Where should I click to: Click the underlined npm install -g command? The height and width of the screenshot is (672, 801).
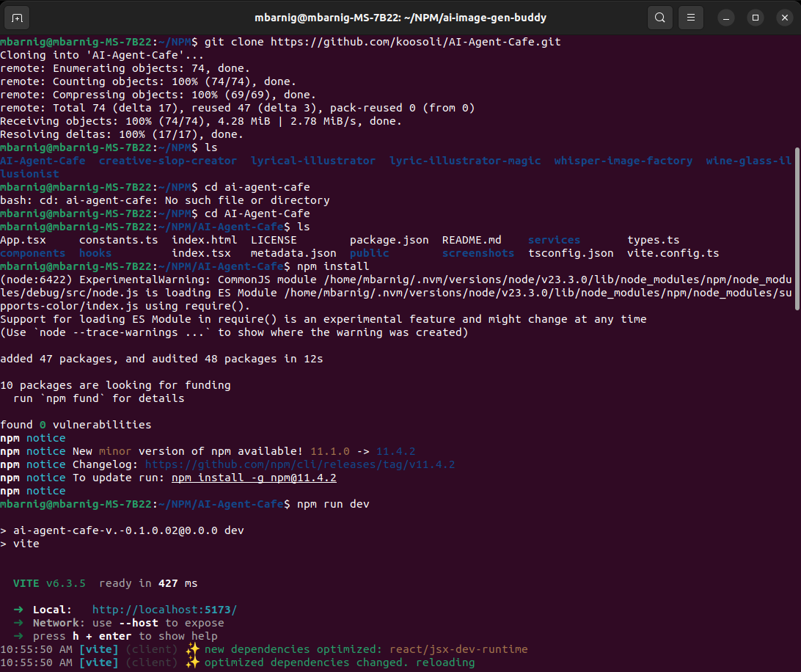[x=254, y=478]
